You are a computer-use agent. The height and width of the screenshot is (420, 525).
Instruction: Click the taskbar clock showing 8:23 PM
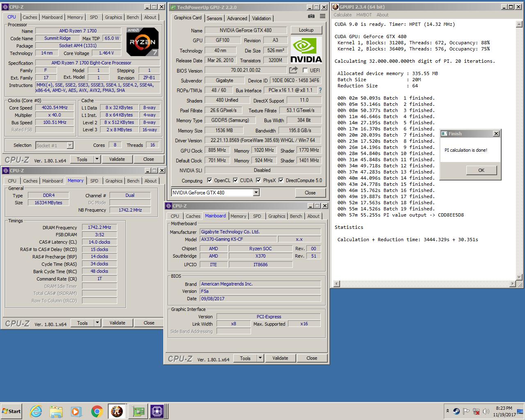504,411
